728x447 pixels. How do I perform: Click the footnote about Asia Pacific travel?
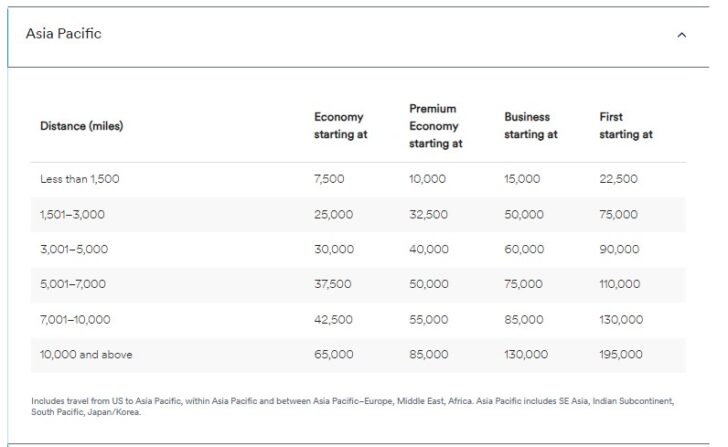click(353, 406)
